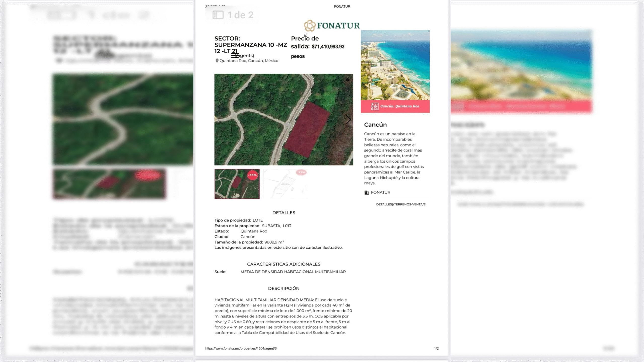Click the Cancún heading in the side card
This screenshot has height=362, width=644.
pyautogui.click(x=375, y=125)
